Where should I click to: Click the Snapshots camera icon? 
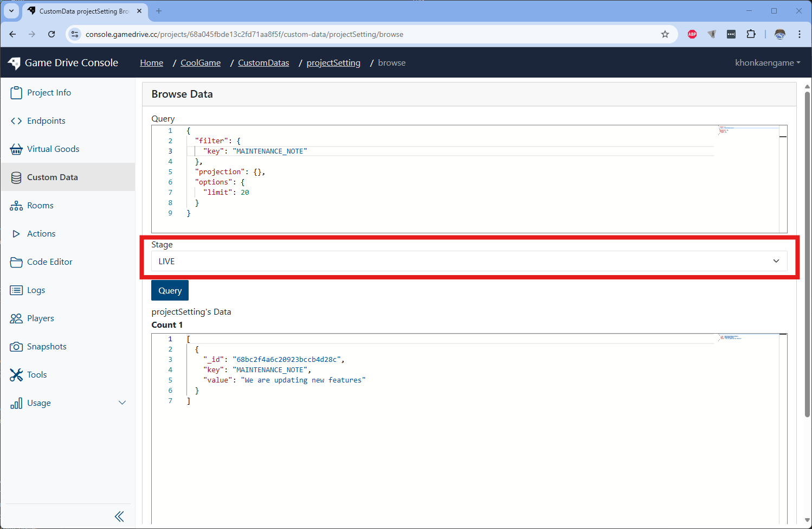click(x=16, y=347)
